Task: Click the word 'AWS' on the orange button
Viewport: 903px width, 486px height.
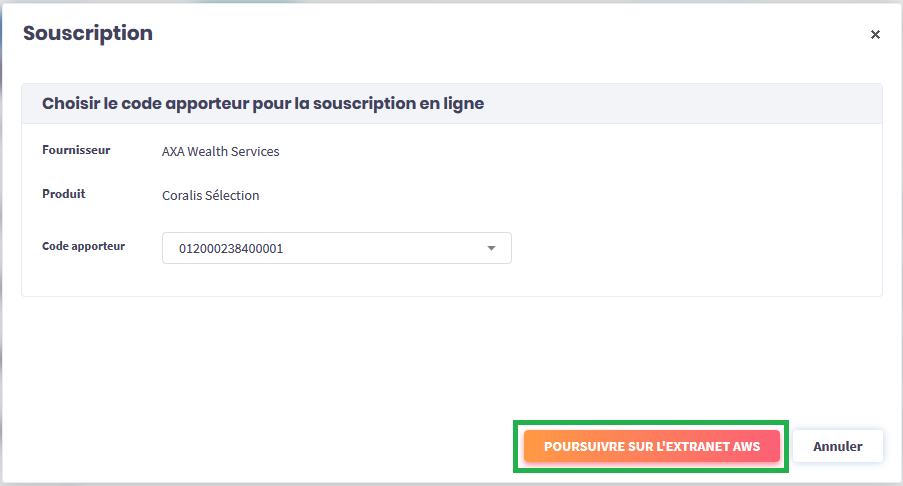Action: click(746, 447)
